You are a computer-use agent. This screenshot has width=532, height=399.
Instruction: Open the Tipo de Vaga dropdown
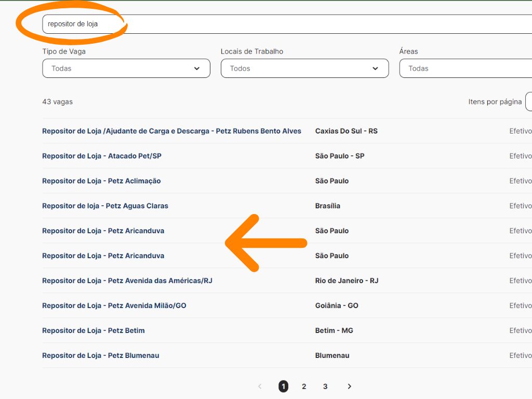pos(126,68)
